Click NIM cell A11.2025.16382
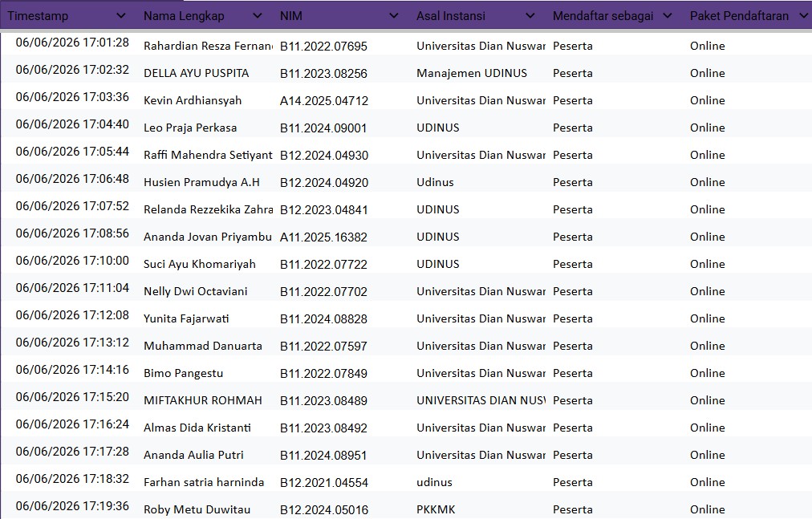Image resolution: width=812 pixels, height=519 pixels. tap(341, 237)
